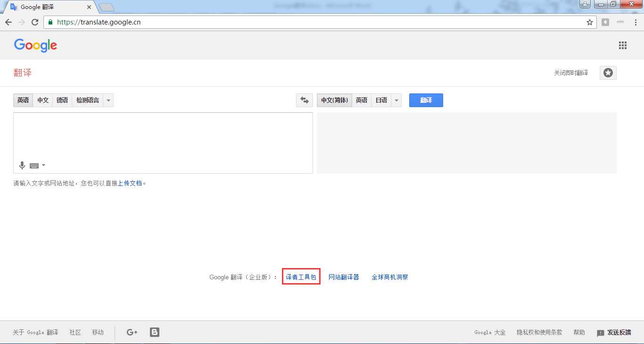This screenshot has height=344, width=644.
Task: Click the browser back arrow
Action: tap(8, 22)
